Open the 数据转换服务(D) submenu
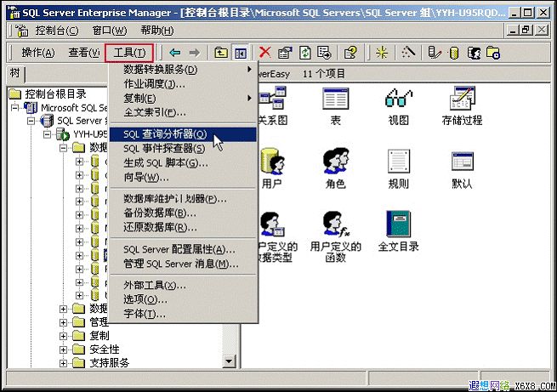Viewport: 557px width, 392px height. tap(183, 69)
